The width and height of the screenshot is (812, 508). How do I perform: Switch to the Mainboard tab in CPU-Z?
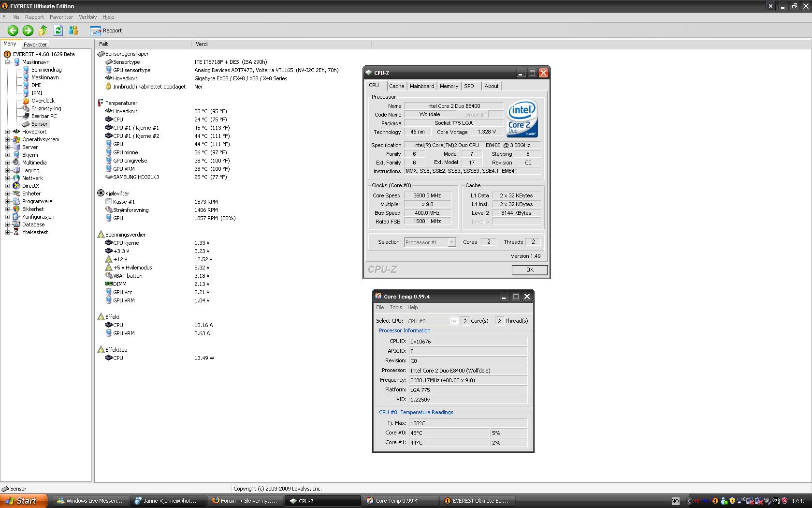[422, 86]
